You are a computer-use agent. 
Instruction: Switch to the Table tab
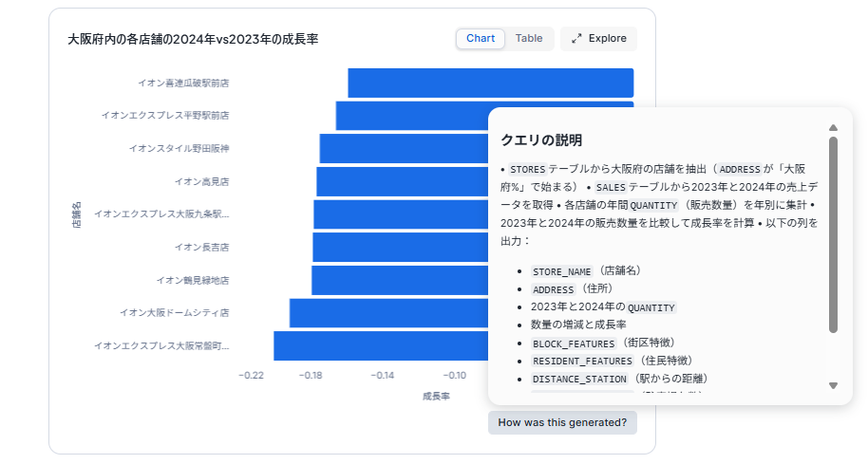[x=529, y=39]
